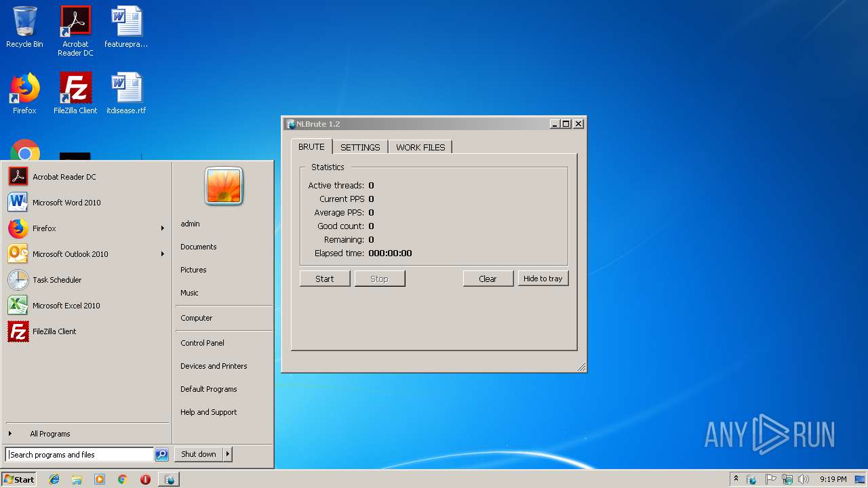Viewport: 868px width, 488px height.
Task: Click the Good count label
Action: coord(341,226)
